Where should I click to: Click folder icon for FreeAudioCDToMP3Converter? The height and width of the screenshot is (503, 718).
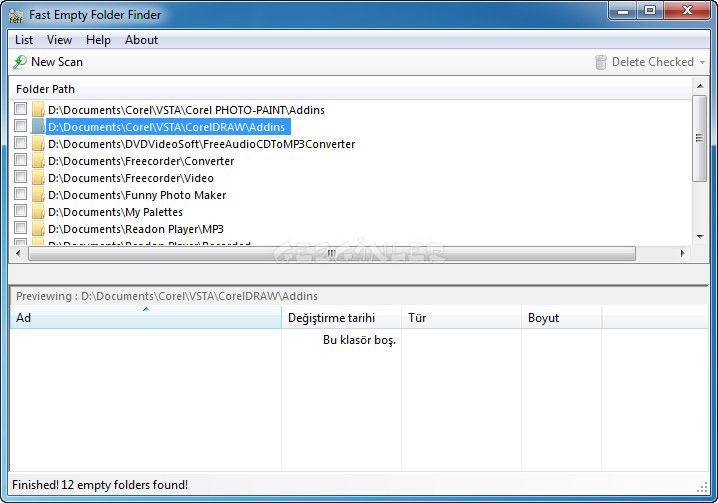(x=38, y=144)
